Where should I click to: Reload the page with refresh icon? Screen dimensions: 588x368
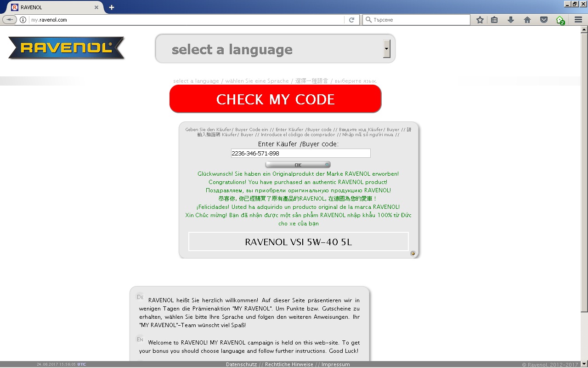point(351,20)
